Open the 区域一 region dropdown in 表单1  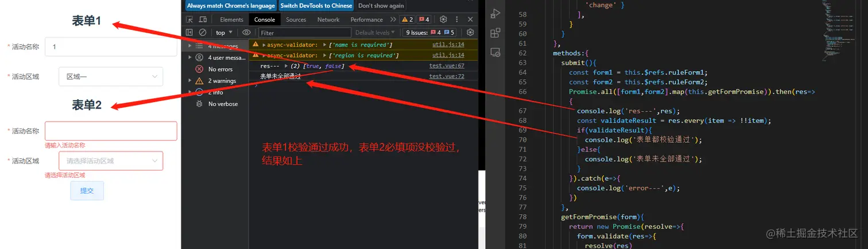click(x=110, y=77)
